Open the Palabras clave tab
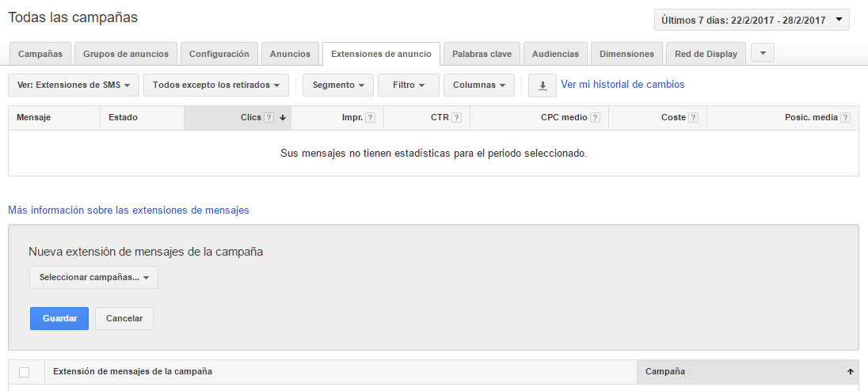The width and height of the screenshot is (868, 391). 482,54
